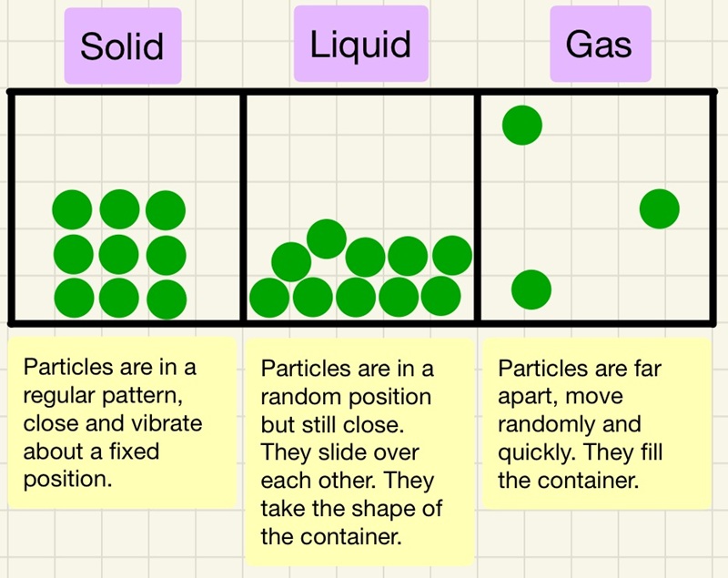Click the top-left particle in the solid grid
Viewport: 728px width, 578px height.
(73, 210)
